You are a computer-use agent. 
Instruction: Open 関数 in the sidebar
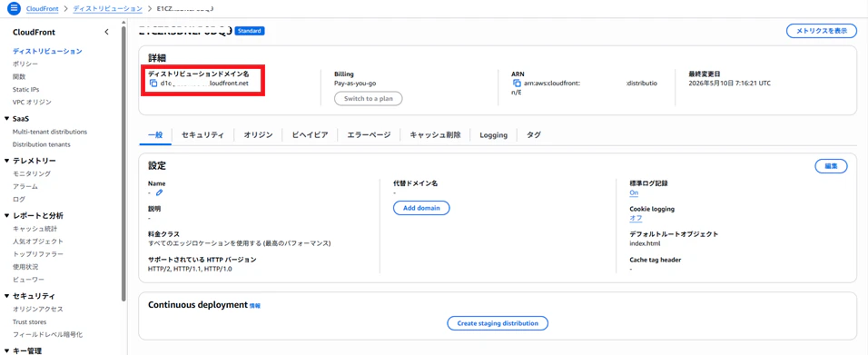(19, 76)
